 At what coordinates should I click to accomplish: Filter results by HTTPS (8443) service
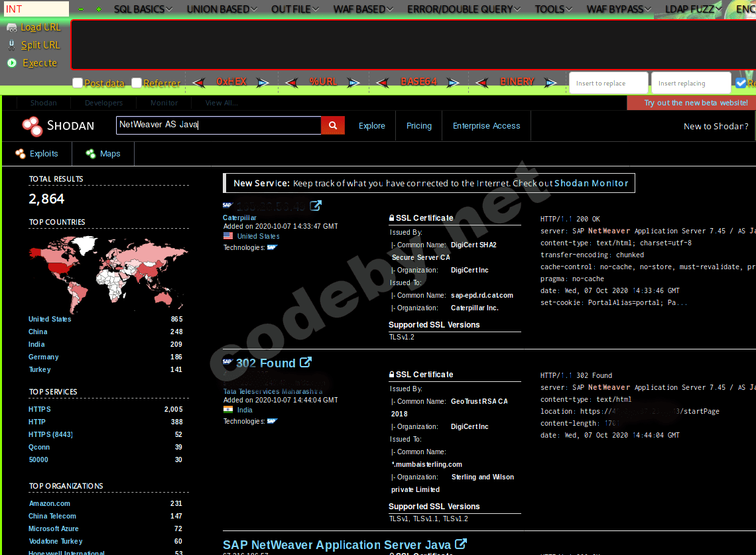50,434
